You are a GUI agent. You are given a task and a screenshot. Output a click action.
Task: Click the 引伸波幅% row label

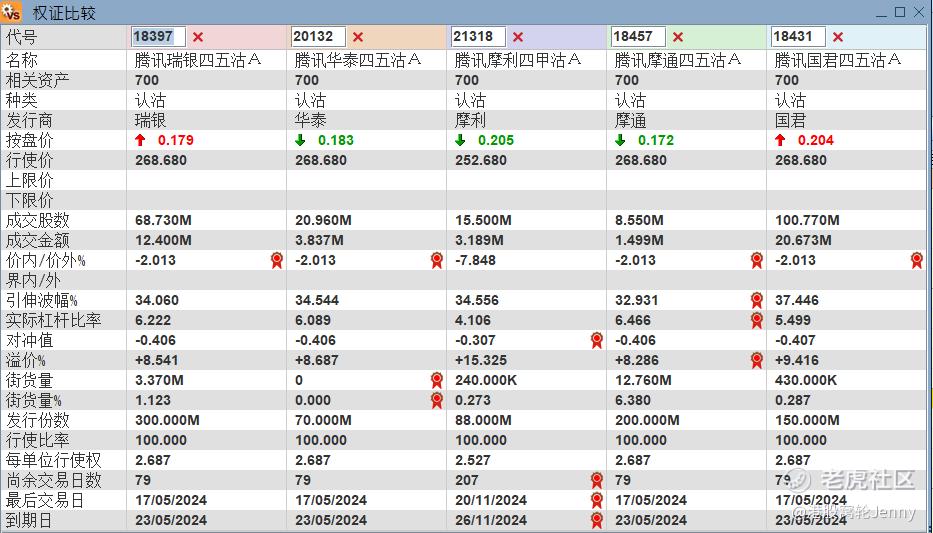point(41,300)
